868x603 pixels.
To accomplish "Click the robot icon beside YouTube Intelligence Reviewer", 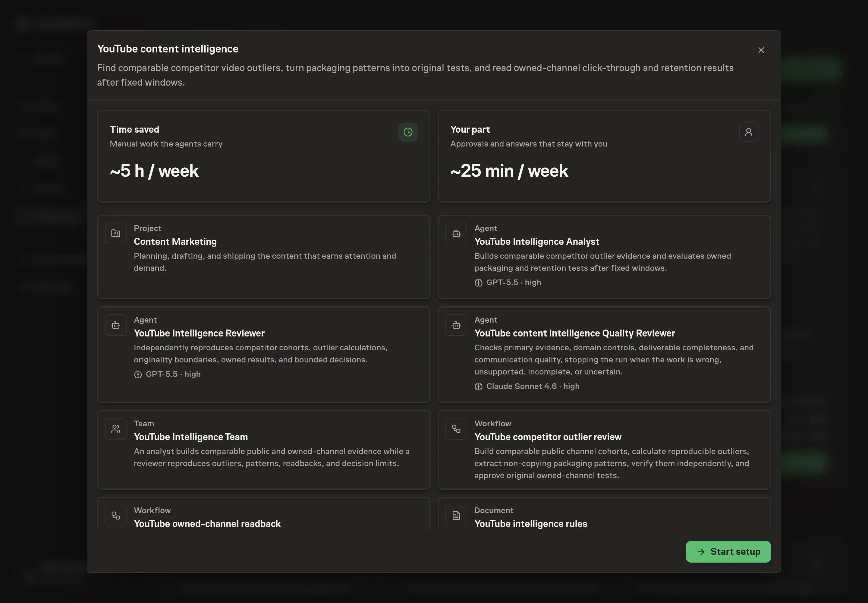I will 115,325.
